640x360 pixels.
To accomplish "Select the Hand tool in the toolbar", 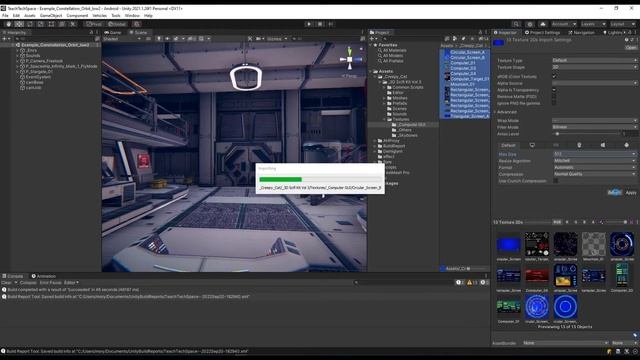I will [x=8, y=24].
